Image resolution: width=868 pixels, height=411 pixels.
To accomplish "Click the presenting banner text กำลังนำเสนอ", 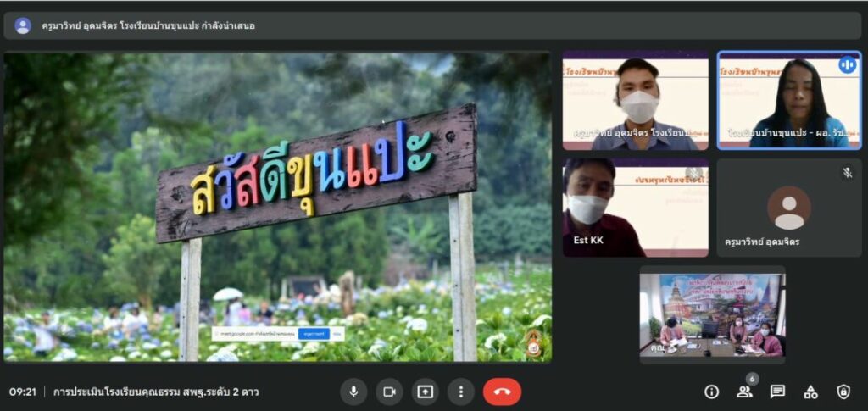I will coord(228,25).
